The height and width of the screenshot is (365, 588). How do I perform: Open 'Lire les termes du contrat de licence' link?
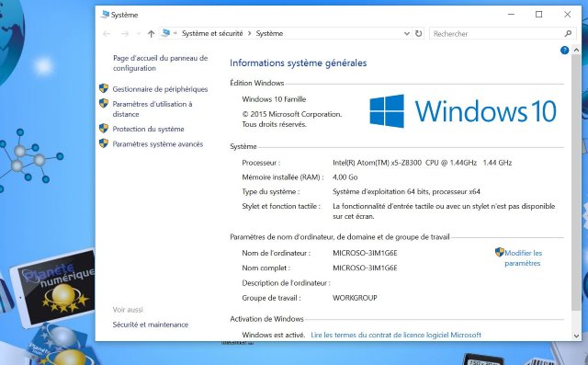pos(396,335)
